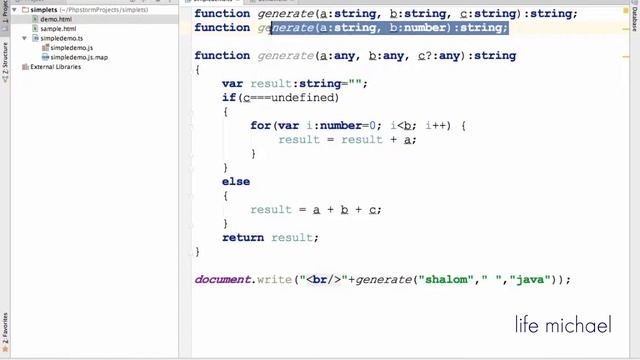Click the sample.html file icon
Viewport: 640px width, 360px height.
(x=35, y=29)
